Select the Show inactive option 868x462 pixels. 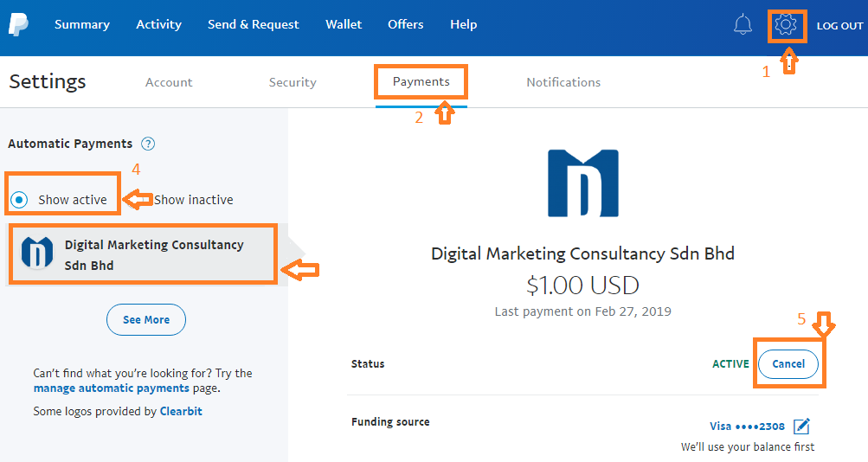[193, 200]
